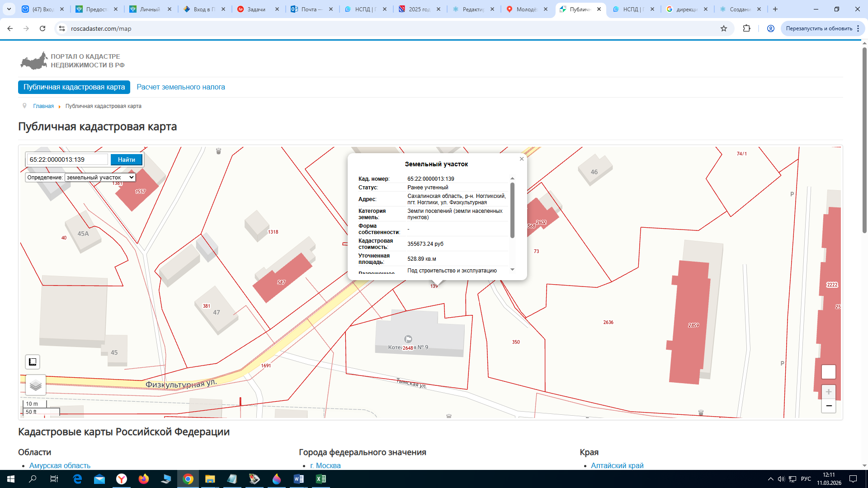Open the browser extensions puzzle icon
The image size is (868, 488).
tap(746, 28)
